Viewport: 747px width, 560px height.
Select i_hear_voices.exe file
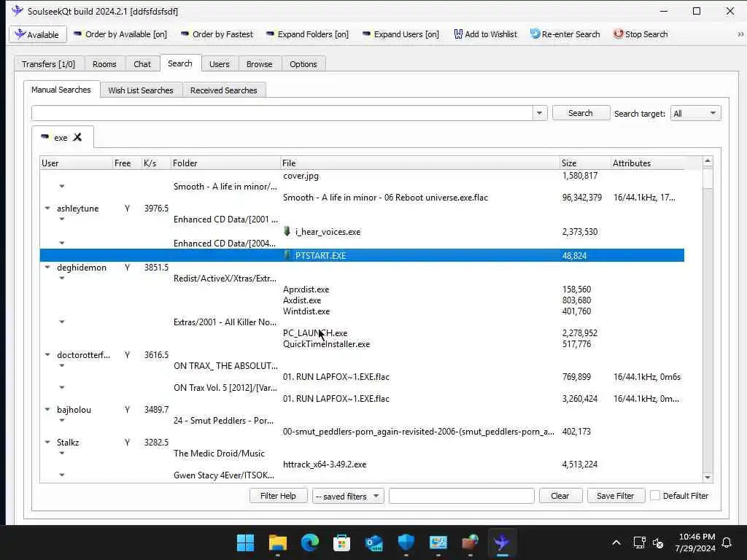(328, 232)
